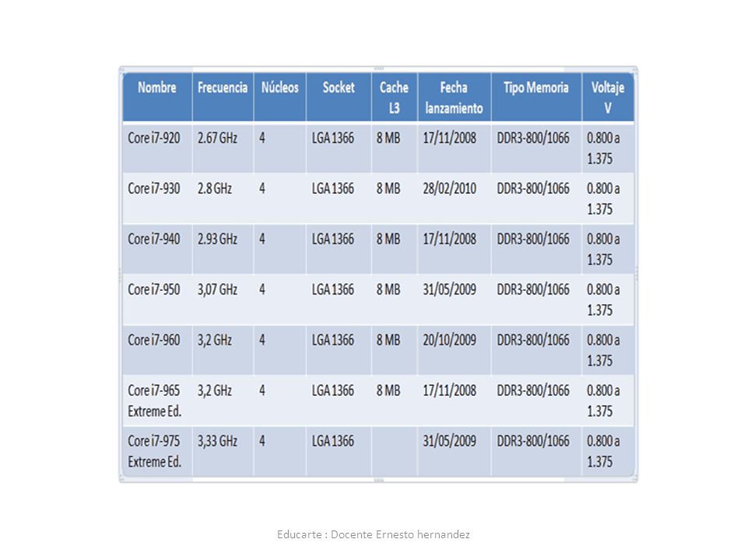Select the Voltaje V header cell
Image resolution: width=747 pixels, height=560 pixels.
tap(608, 97)
